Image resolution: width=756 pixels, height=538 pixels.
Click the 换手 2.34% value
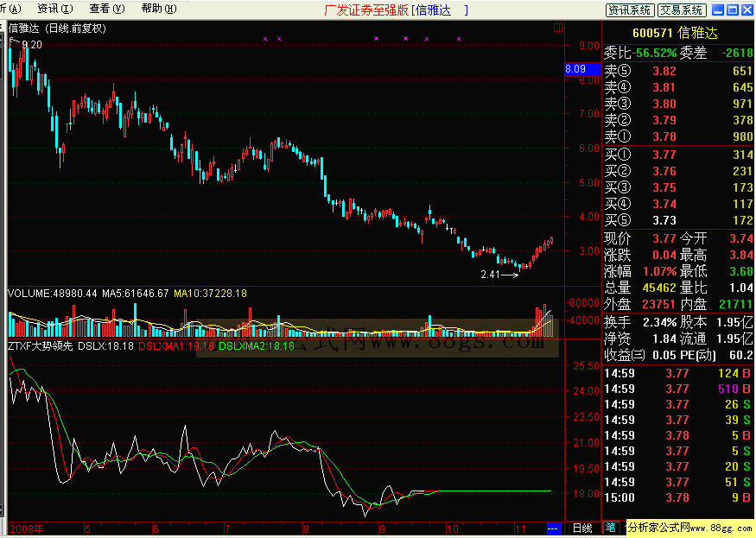pyautogui.click(x=659, y=322)
